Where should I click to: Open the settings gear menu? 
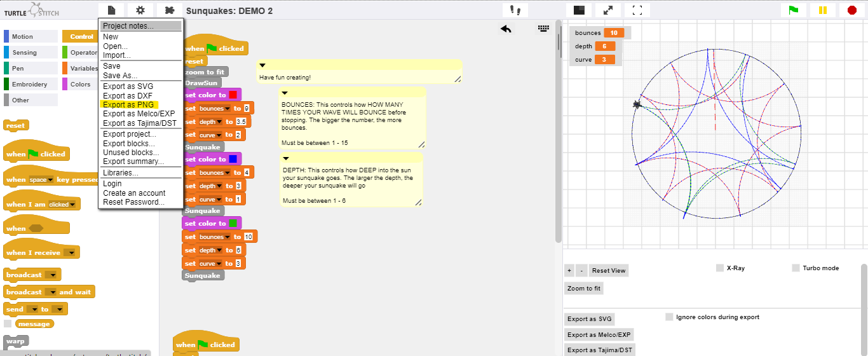coord(140,10)
